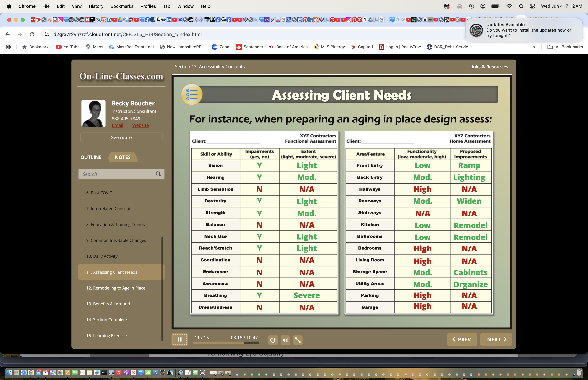This screenshot has height=380, width=588.
Task: Click the search magnifier in sidebar
Action: pyautogui.click(x=158, y=174)
